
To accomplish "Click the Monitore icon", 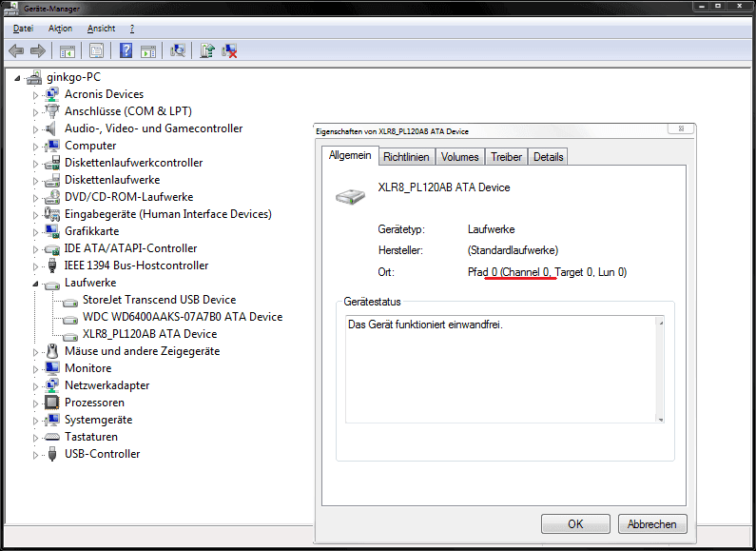I will click(51, 368).
